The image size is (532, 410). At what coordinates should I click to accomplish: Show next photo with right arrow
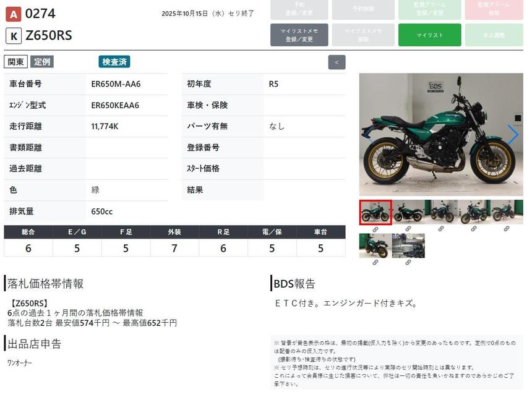[512, 135]
